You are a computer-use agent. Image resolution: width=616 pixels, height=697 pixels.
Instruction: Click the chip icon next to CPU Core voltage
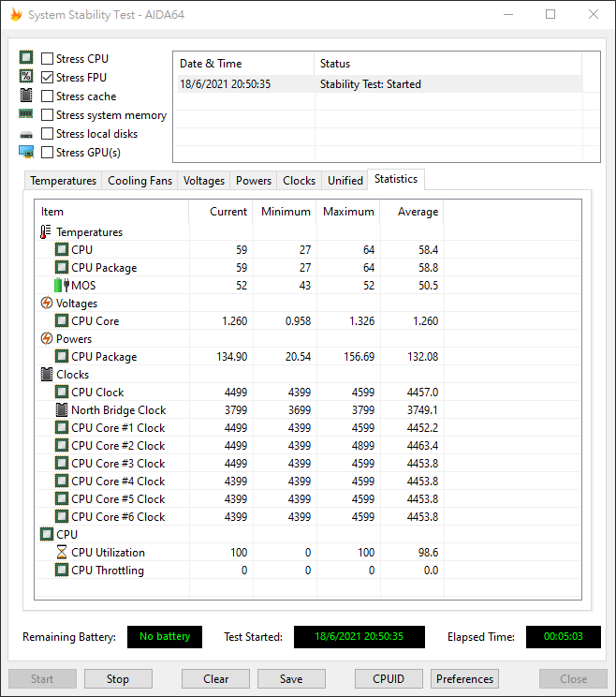(x=62, y=320)
